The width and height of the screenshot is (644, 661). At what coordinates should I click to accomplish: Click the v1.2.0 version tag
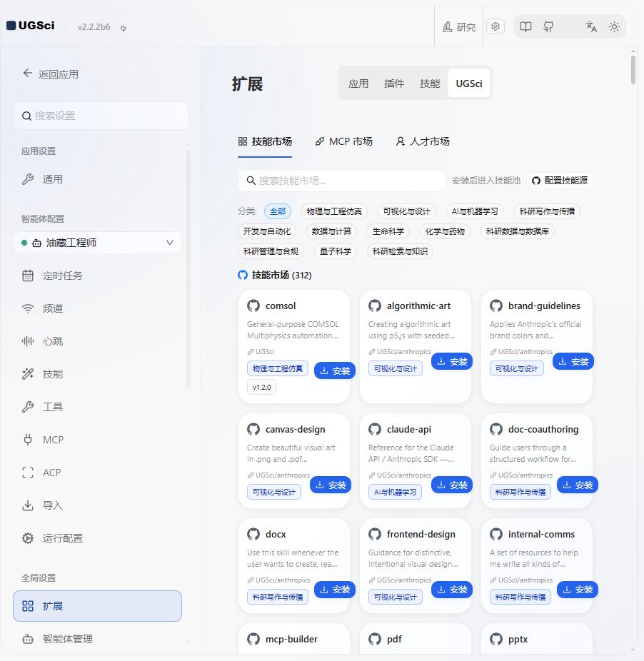261,387
